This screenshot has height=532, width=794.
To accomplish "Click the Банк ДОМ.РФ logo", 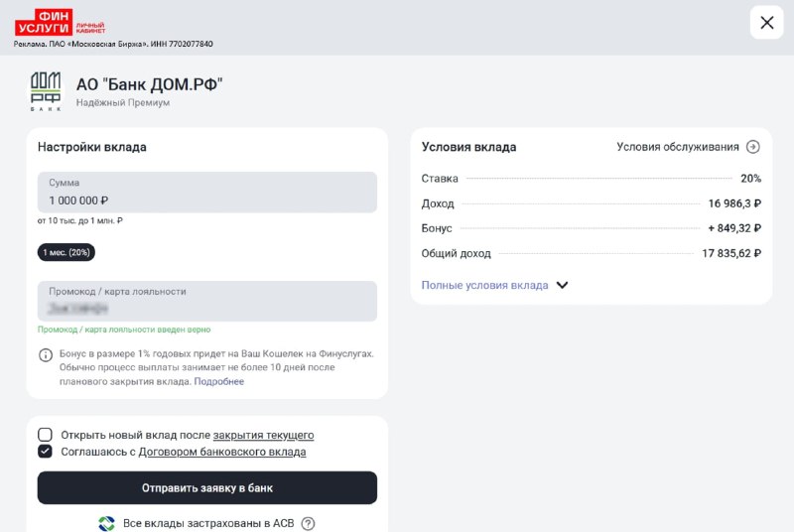I will tap(46, 91).
